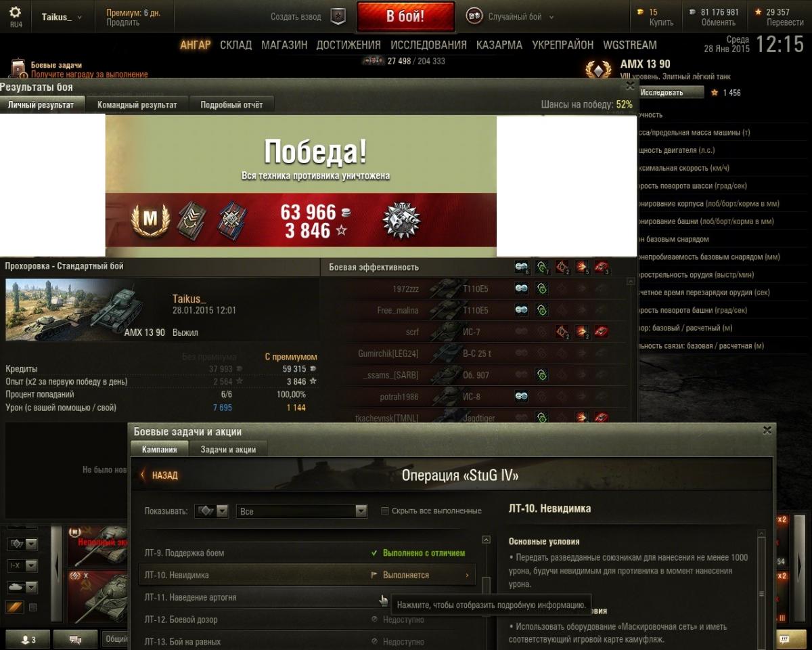
Task: Click the red В бой! button
Action: [405, 16]
